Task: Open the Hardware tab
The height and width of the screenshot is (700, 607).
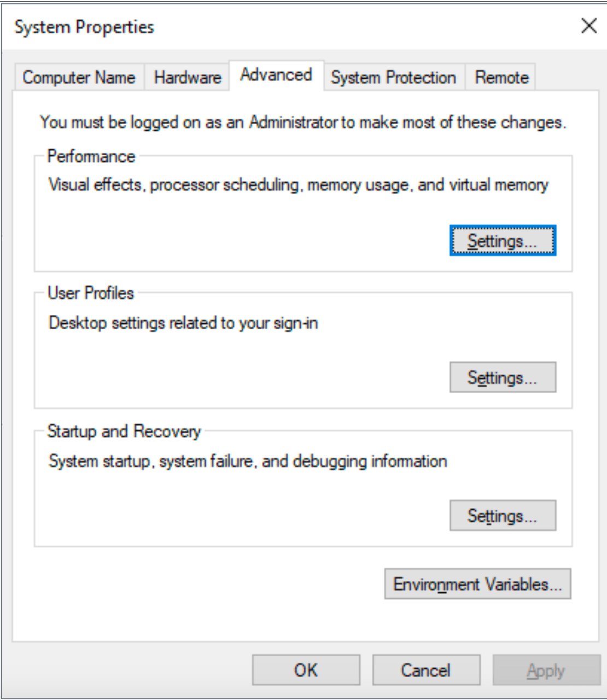Action: tap(188, 77)
